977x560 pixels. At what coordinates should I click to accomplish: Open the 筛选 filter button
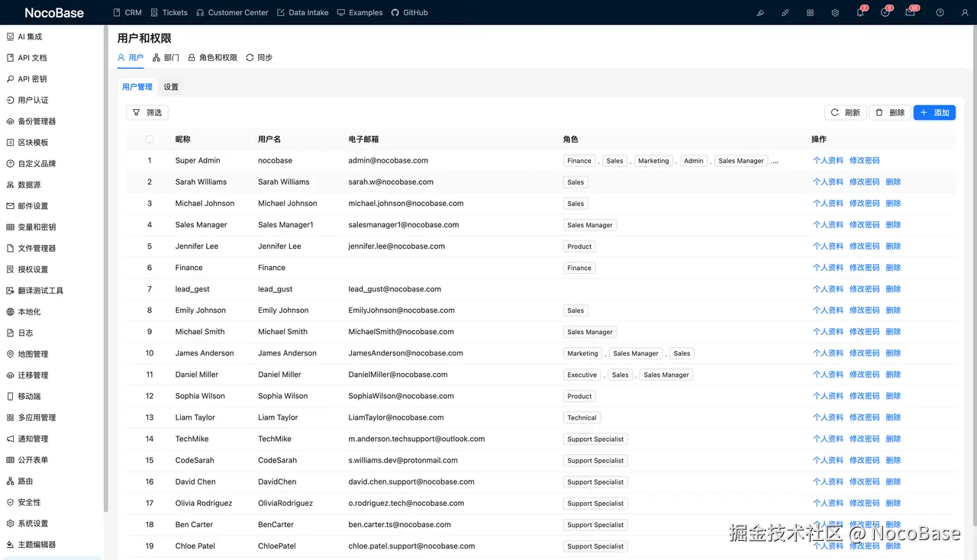pyautogui.click(x=147, y=112)
